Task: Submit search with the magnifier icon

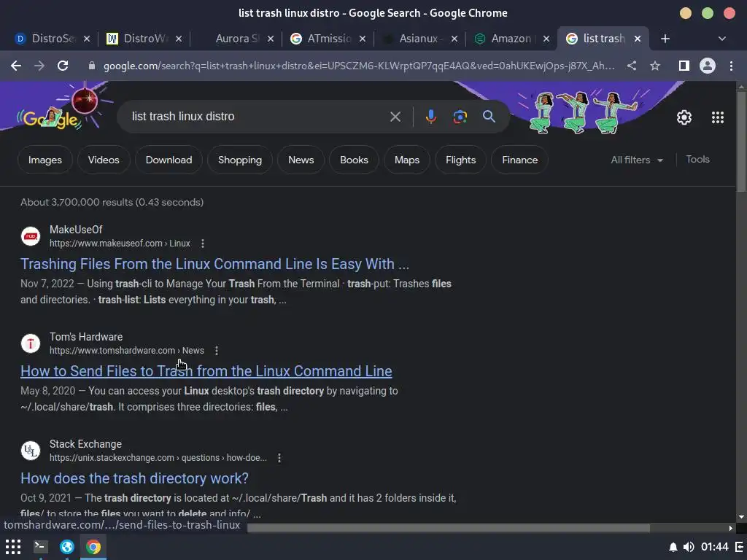Action: coord(489,116)
